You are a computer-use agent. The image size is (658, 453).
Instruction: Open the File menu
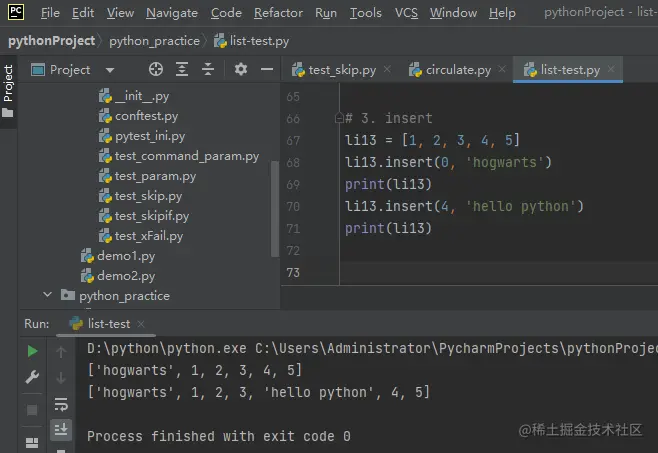tap(50, 13)
